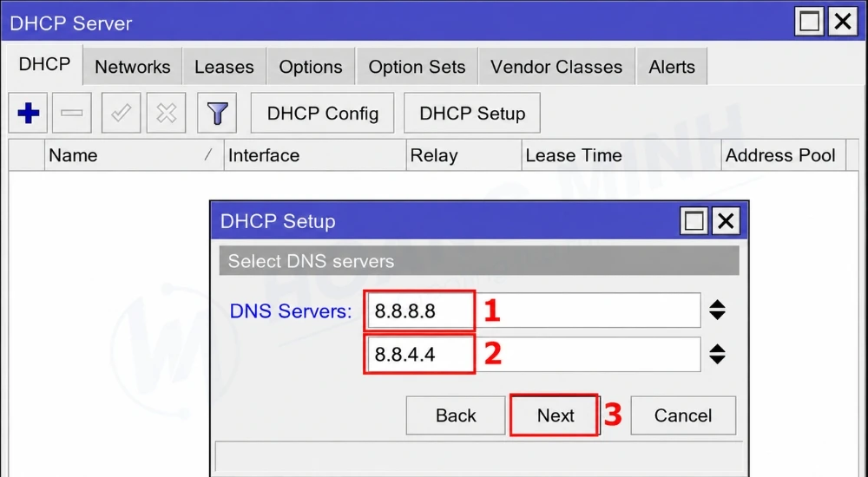
Task: Close the DHCP Server window
Action: [843, 23]
